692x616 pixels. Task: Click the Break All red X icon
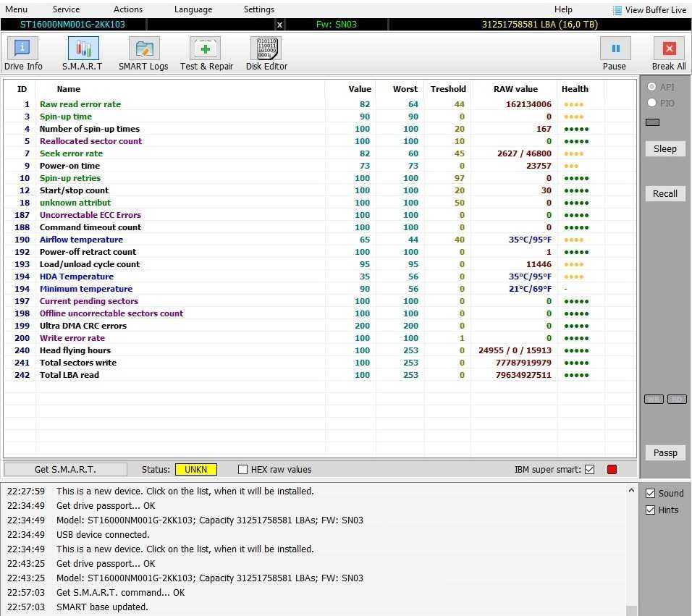point(669,48)
